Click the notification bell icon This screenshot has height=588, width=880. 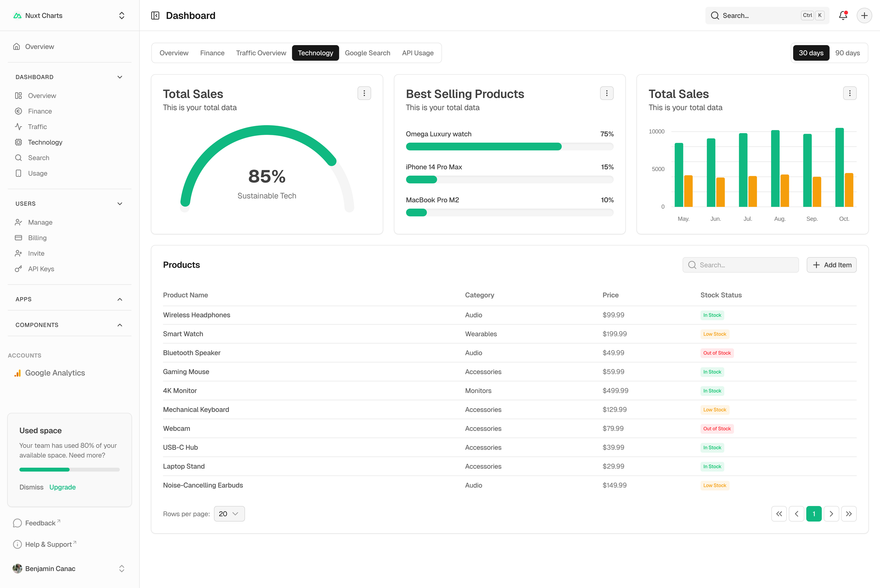point(843,15)
